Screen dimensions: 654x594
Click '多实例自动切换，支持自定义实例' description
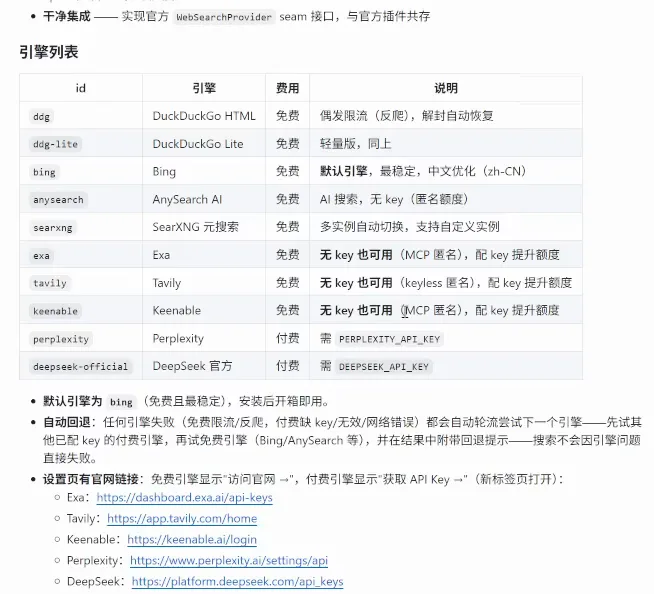[x=410, y=227]
